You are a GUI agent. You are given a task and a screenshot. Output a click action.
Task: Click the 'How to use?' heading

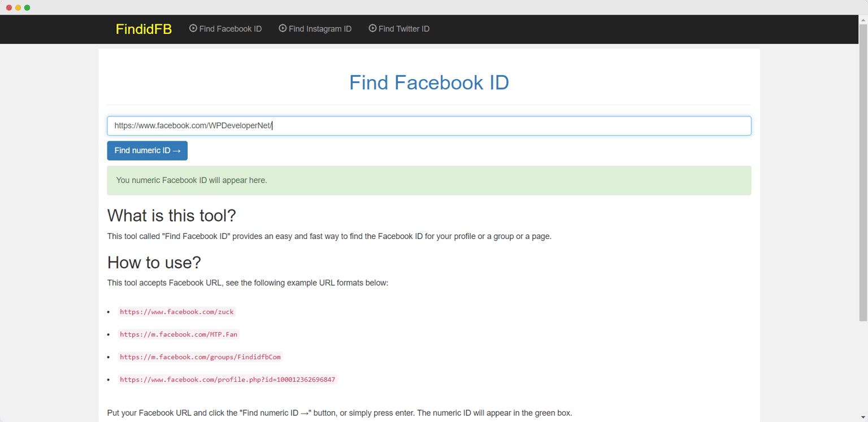click(x=154, y=263)
